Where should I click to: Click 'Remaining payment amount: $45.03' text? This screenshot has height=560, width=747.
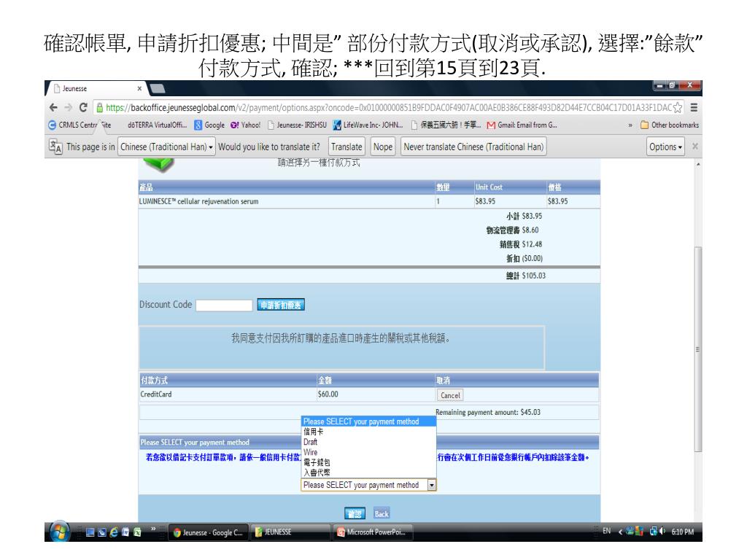point(488,413)
